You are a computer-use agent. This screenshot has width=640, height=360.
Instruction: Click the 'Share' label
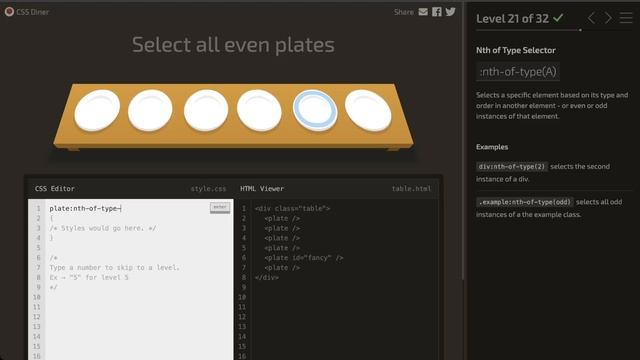(x=404, y=12)
